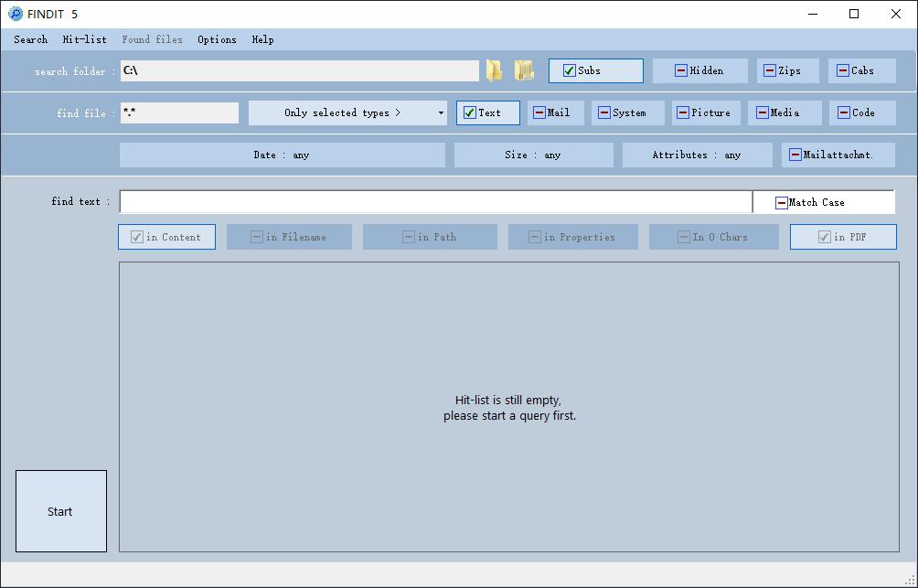Screen dimensions: 918x588
Task: Click the Date : any filter button
Action: click(x=283, y=155)
